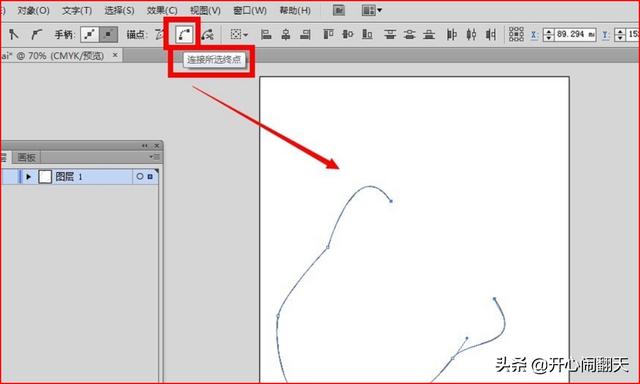
Task: Open the arrange documents dropdown
Action: click(371, 11)
